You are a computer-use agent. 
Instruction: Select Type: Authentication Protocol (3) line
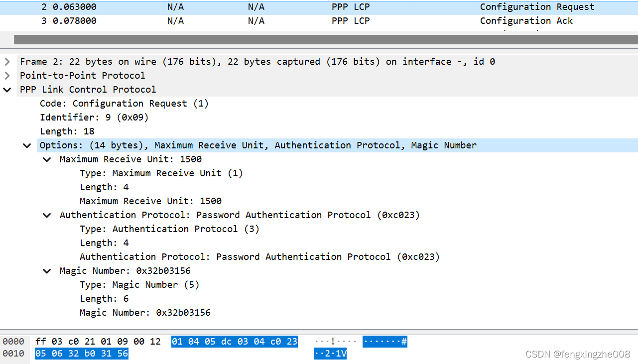coord(169,229)
